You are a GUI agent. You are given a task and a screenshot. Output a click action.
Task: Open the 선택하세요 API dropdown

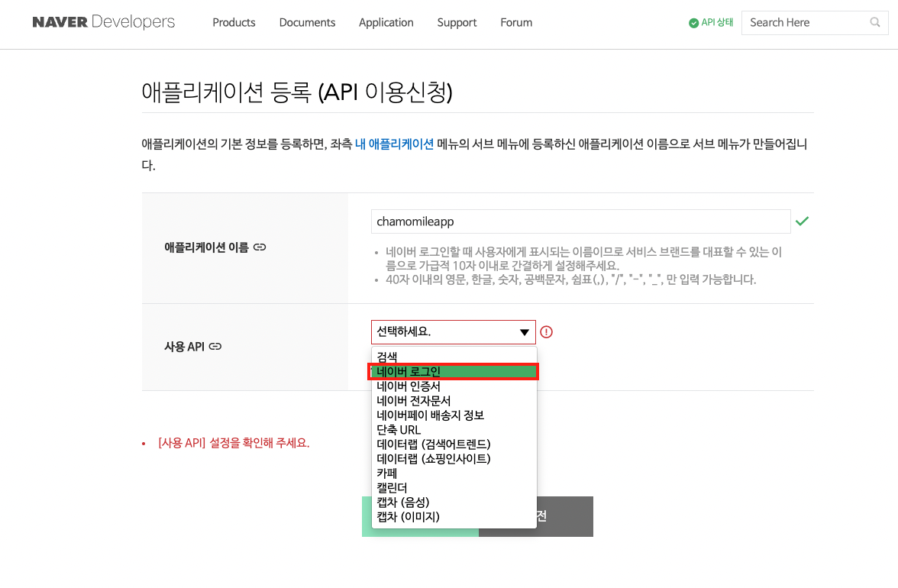click(454, 332)
